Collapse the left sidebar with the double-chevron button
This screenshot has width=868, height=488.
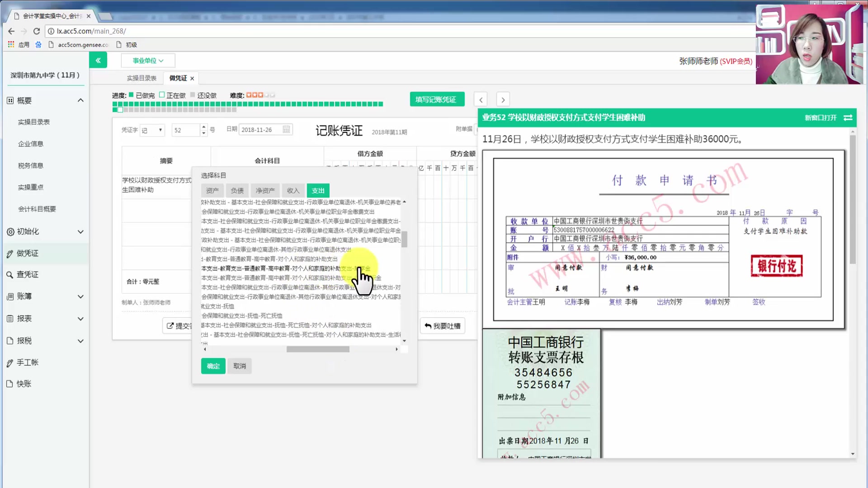[x=98, y=60]
